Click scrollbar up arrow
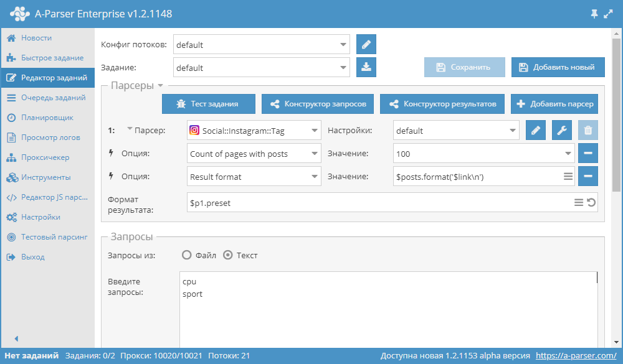The image size is (623, 364). coord(616,34)
